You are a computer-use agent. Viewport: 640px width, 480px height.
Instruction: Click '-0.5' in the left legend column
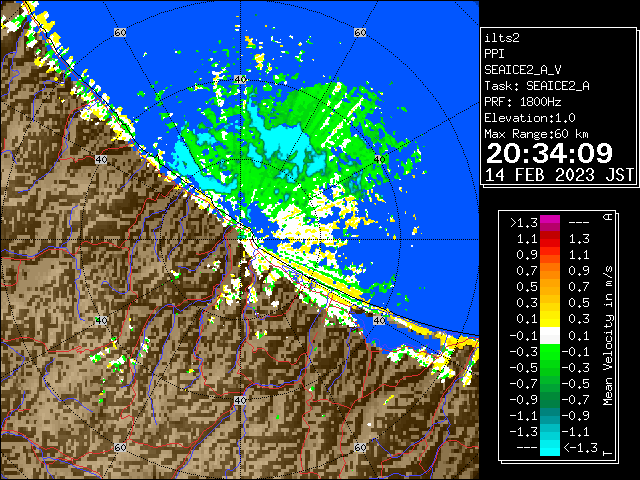click(x=524, y=367)
